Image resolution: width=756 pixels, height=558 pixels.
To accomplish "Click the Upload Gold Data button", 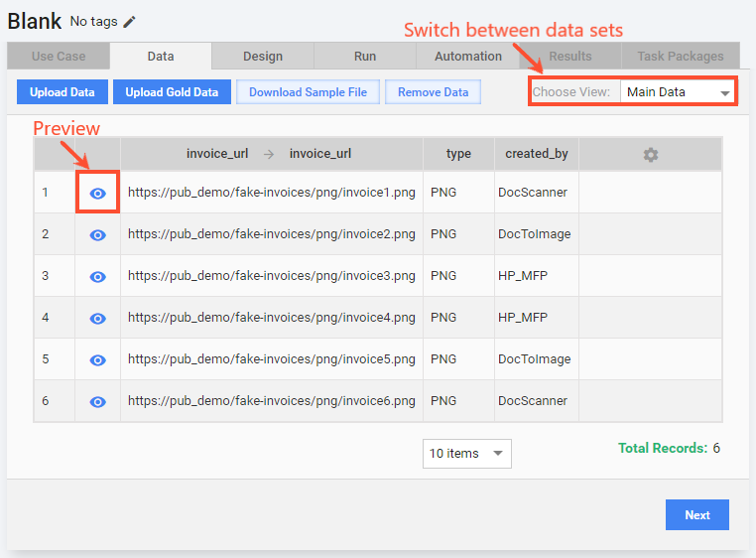I will [172, 91].
